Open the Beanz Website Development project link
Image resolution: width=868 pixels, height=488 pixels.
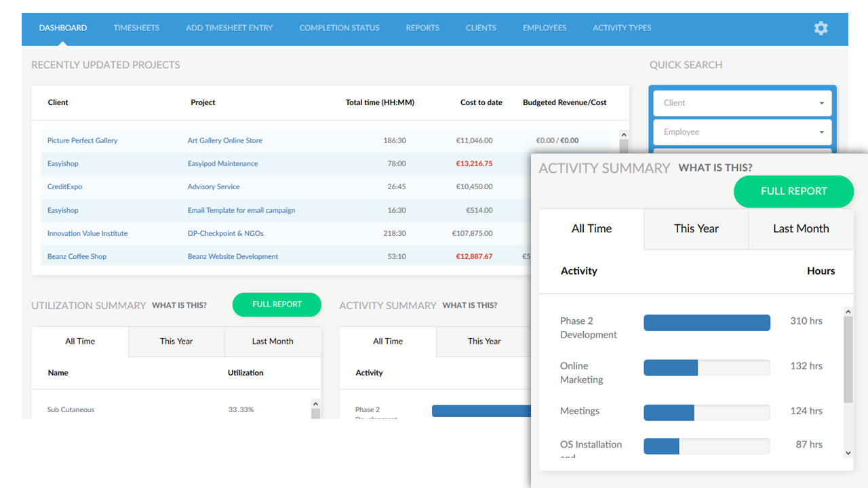[233, 257]
